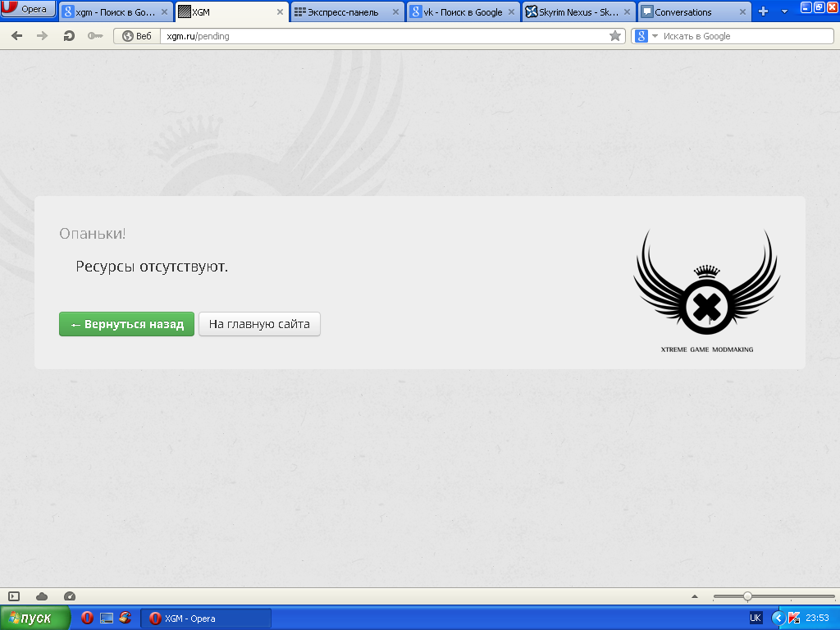The width and height of the screenshot is (840, 630).
Task: Close the Экспресс-панель tab
Action: pyautogui.click(x=395, y=11)
